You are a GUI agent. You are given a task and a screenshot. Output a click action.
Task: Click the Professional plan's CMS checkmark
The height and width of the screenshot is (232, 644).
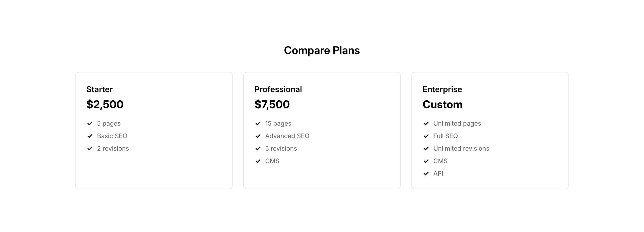click(258, 161)
